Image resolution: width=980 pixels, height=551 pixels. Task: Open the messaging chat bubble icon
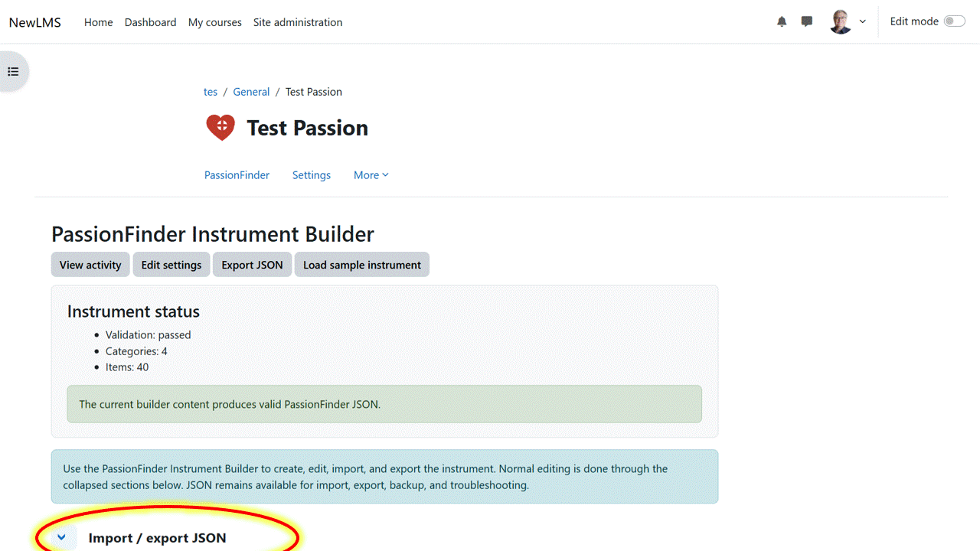point(806,21)
